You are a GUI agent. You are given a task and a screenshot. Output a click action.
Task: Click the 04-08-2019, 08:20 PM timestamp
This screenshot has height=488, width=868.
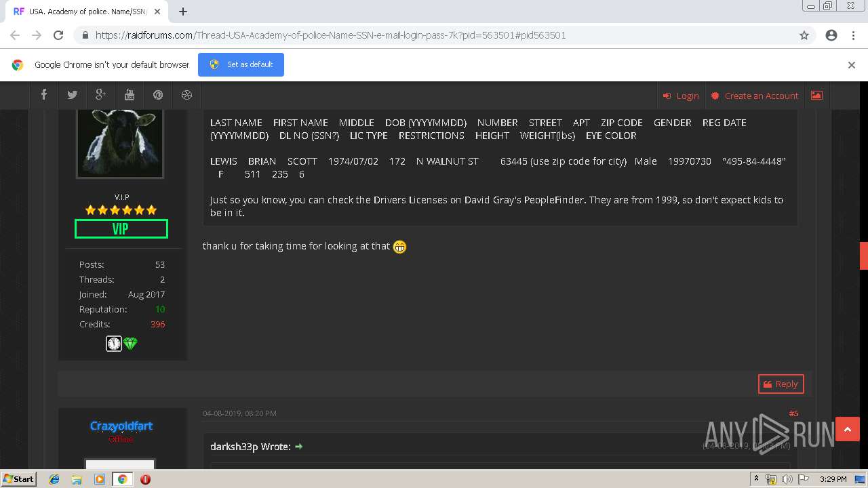(239, 413)
